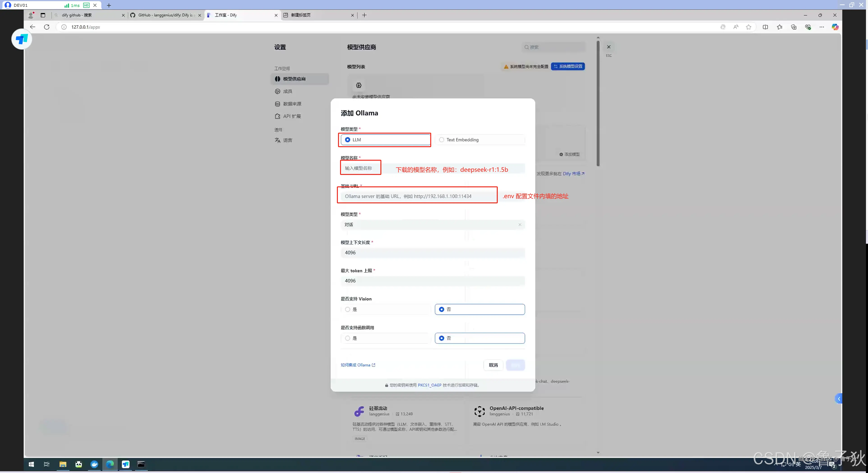Click the 取消 cancel button
868x473 pixels.
493,365
